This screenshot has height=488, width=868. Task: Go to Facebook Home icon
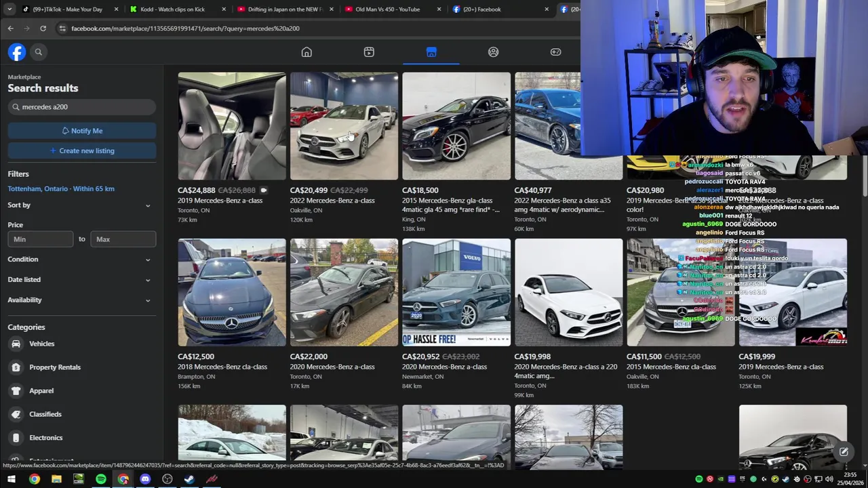pos(307,52)
